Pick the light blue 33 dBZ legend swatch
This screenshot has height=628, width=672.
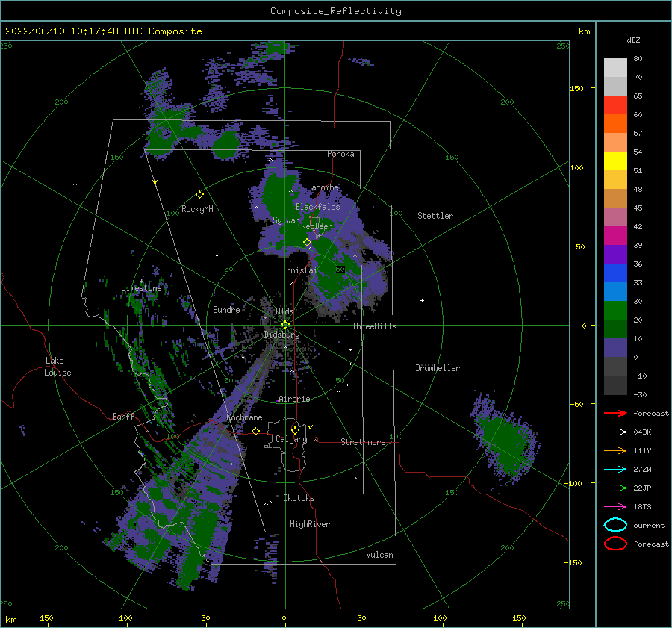point(615,291)
